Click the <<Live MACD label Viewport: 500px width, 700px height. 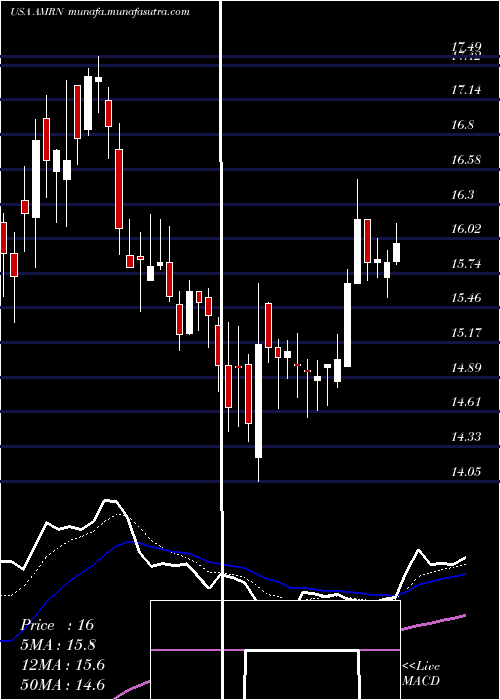coord(421,674)
